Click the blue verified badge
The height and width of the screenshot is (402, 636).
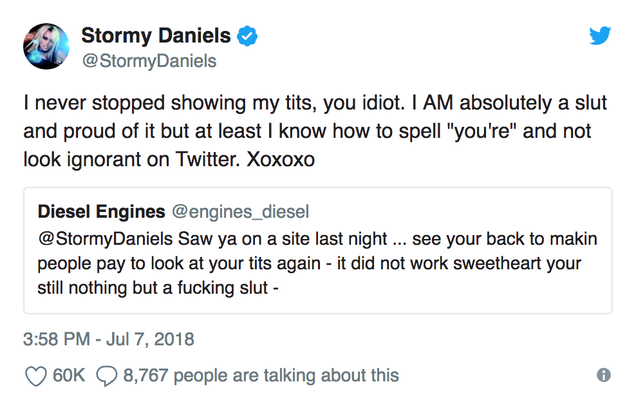pyautogui.click(x=247, y=36)
